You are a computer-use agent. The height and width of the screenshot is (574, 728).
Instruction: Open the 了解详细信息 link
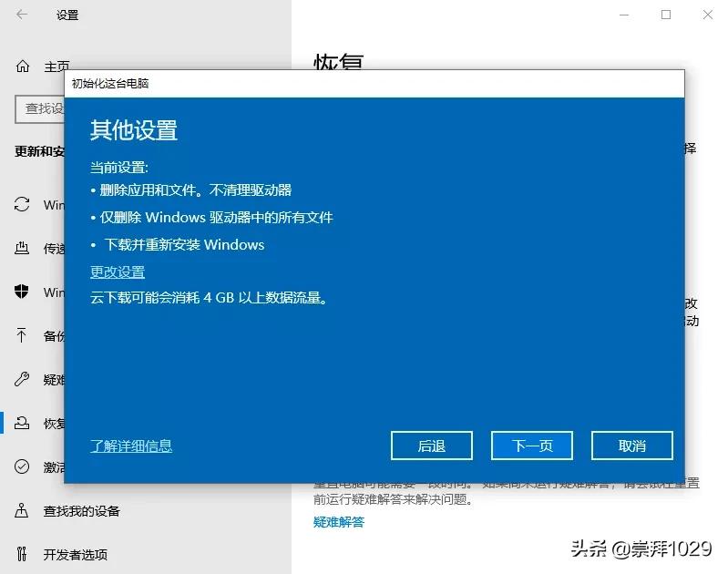[x=131, y=446]
